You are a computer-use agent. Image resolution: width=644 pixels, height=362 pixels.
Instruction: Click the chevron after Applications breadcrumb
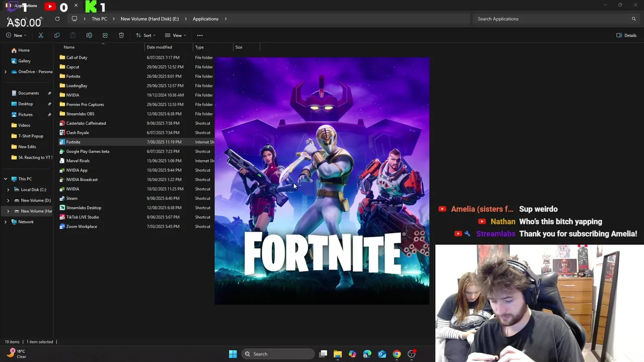coord(225,19)
